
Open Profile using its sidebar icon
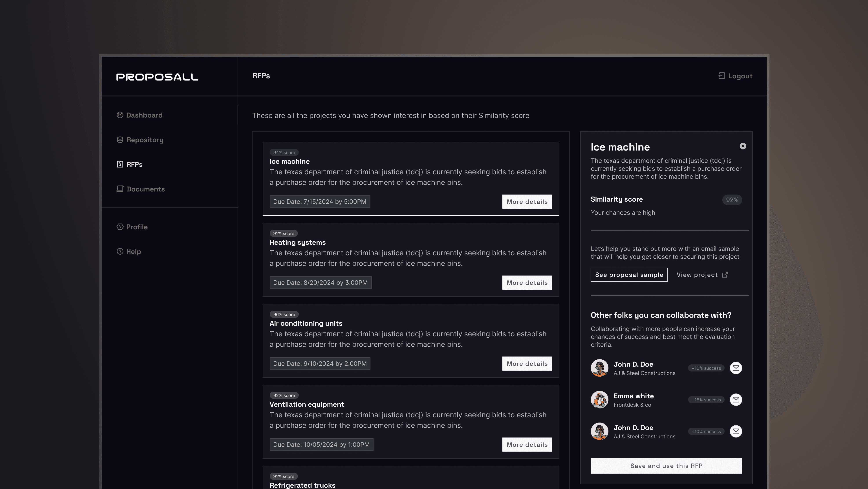[120, 227]
